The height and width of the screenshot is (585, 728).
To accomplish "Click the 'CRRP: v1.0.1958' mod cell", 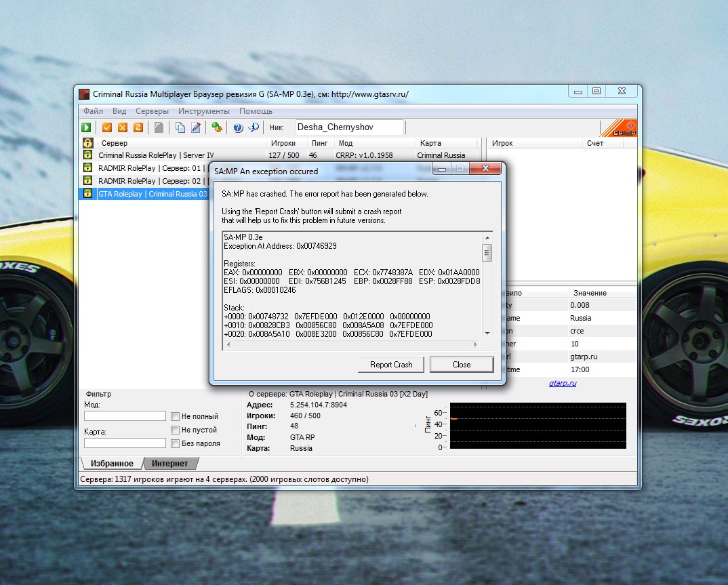I will pos(365,155).
